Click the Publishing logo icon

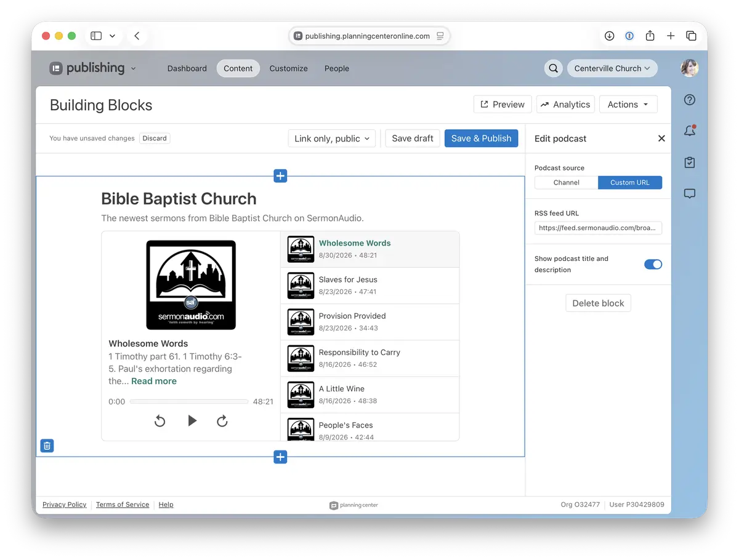pyautogui.click(x=56, y=68)
